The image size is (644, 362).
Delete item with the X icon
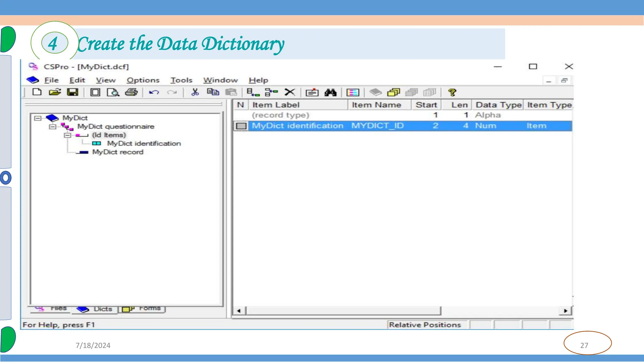point(290,92)
